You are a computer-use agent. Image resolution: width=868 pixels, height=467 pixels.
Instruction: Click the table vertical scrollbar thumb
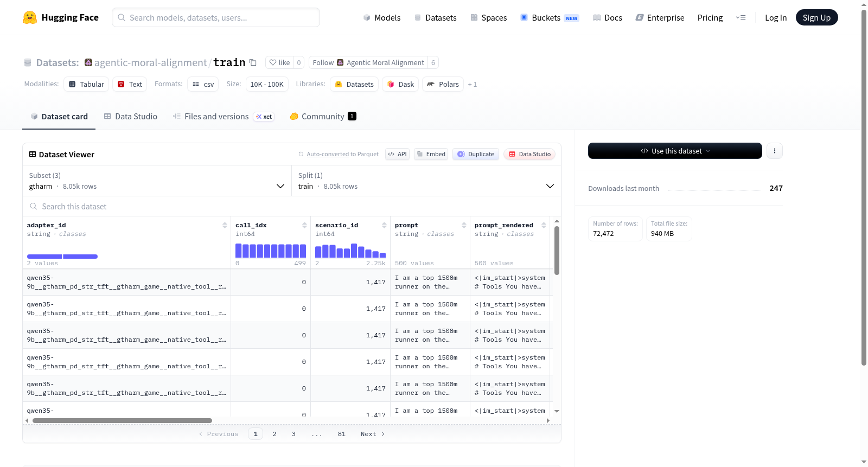click(x=557, y=251)
